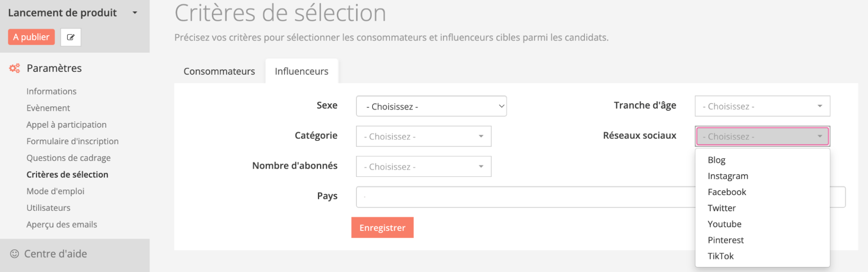Click the Paramètres gears icon
Image resolution: width=868 pixels, height=272 pixels.
pos(15,68)
